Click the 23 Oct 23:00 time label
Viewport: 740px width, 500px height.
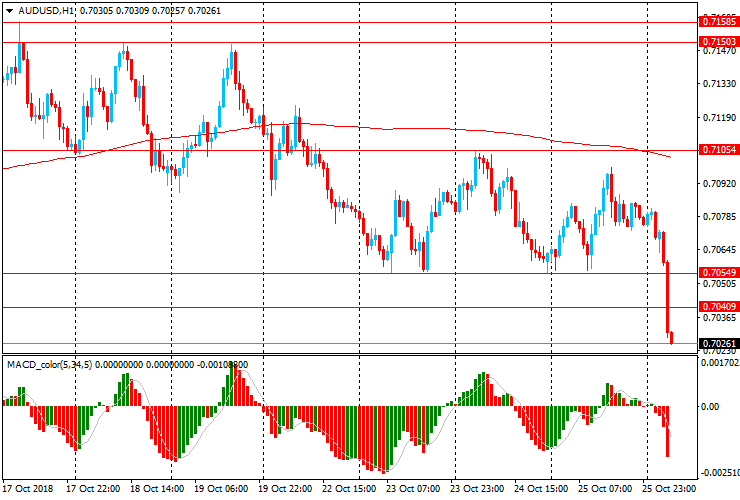(x=477, y=488)
